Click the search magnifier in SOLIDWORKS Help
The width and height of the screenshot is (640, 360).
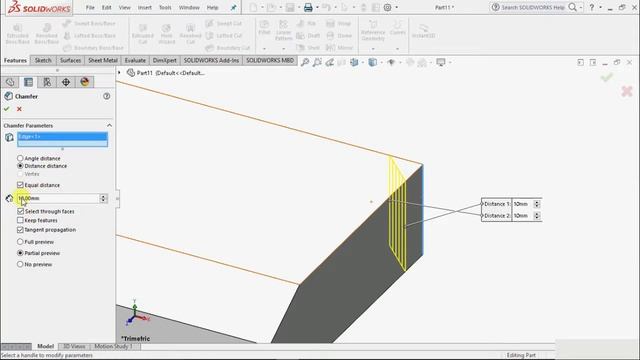pos(573,7)
